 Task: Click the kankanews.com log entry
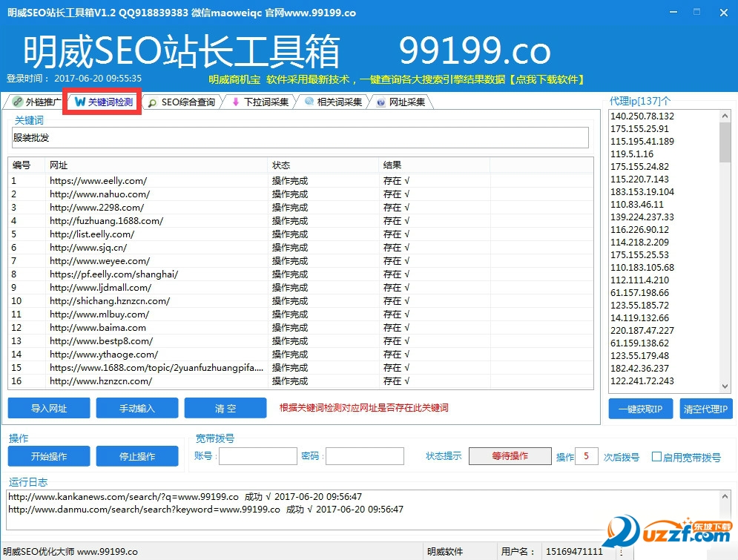tap(185, 496)
